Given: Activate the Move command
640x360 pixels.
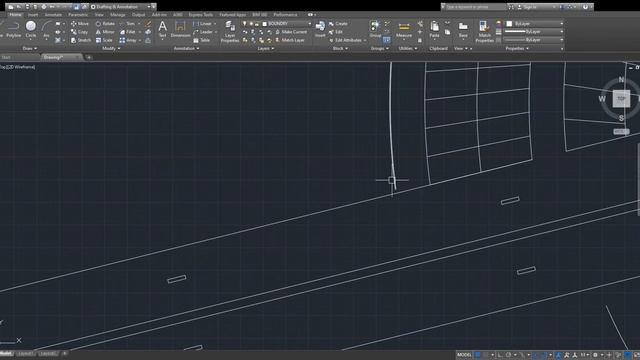Looking at the screenshot, I should tap(80, 24).
